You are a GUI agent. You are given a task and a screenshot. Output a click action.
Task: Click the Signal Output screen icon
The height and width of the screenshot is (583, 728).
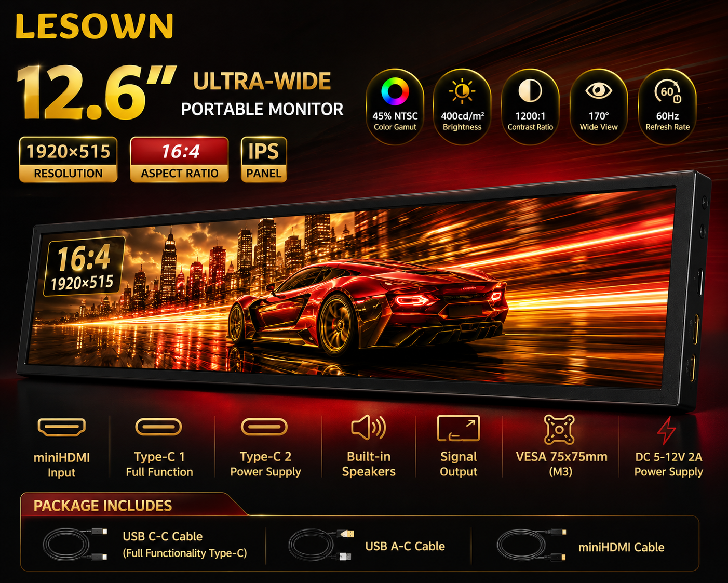pos(459,428)
